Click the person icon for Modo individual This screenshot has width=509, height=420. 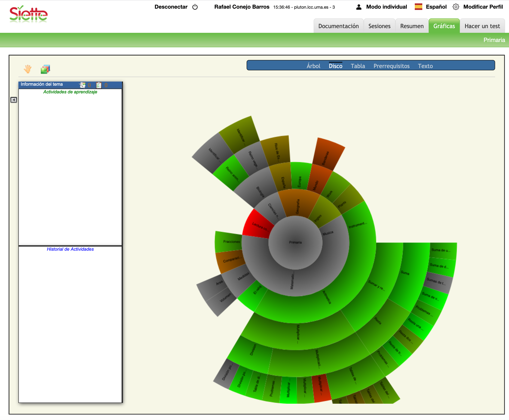click(x=359, y=7)
